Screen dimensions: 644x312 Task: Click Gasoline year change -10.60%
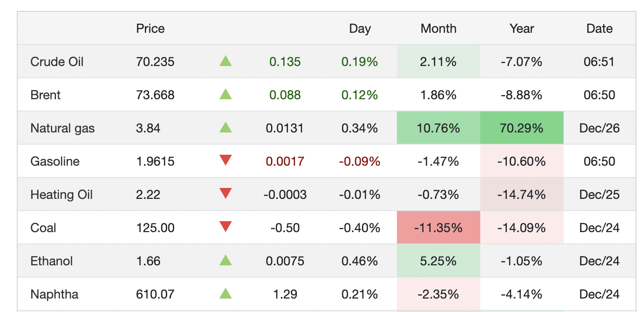(x=522, y=161)
